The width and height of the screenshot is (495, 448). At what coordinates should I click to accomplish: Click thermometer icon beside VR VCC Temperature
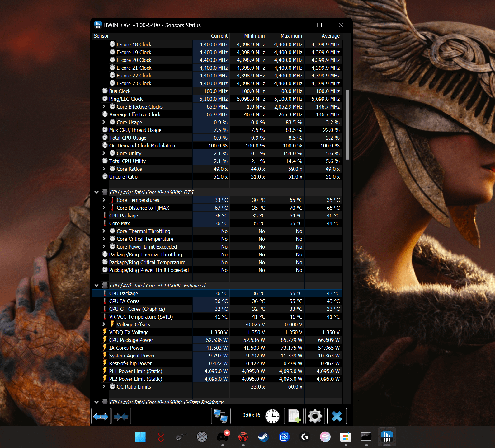[105, 316]
